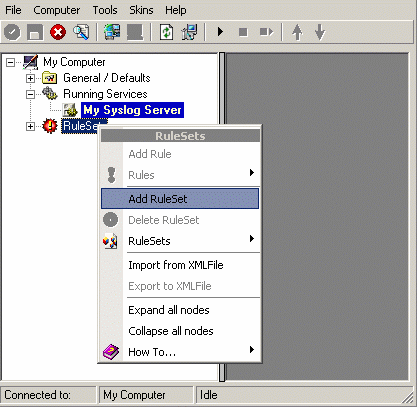Click the save floppy disk toolbar icon
417x407 pixels.
click(x=35, y=32)
